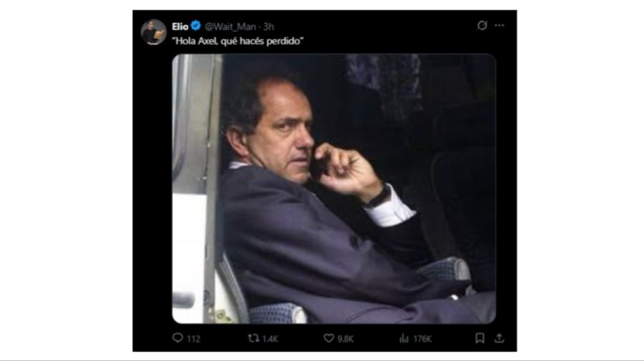Open Elio's profile picture
Screen dimensions: 644x361
click(x=153, y=32)
